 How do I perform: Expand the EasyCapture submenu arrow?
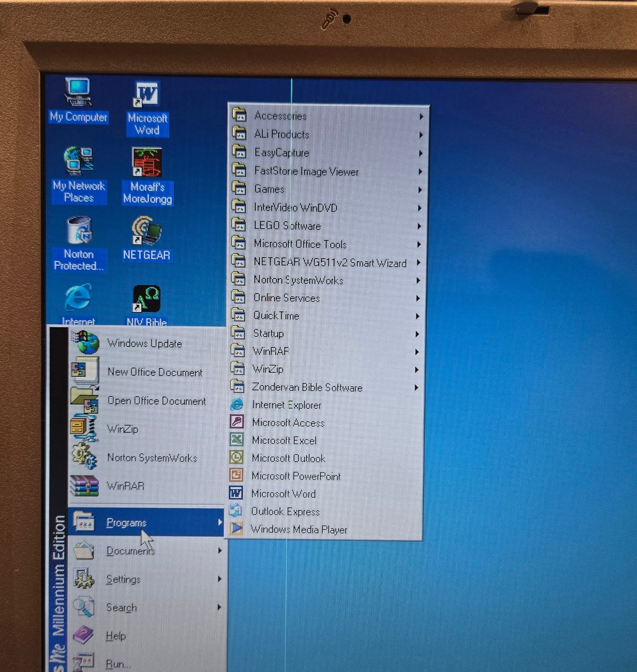pyautogui.click(x=421, y=154)
